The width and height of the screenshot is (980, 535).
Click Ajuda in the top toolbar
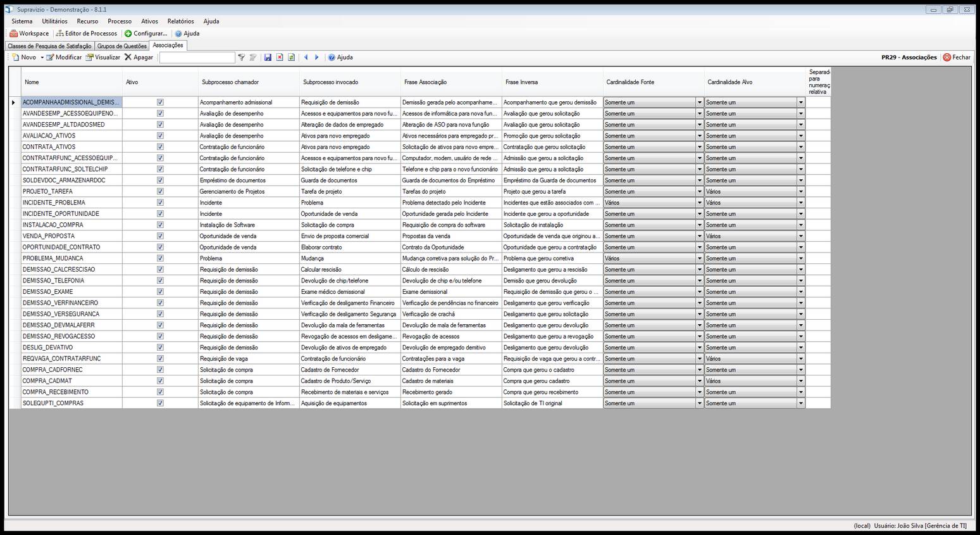187,34
